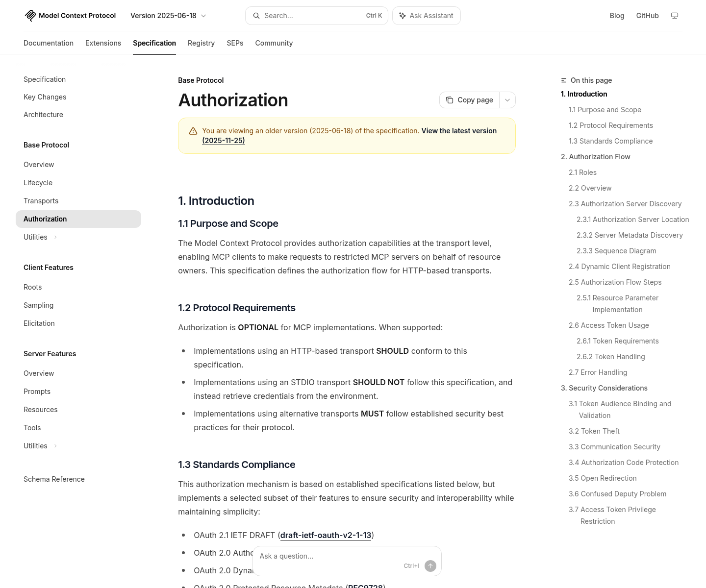The width and height of the screenshot is (706, 588).
Task: Open the Version 2025-06-18 dropdown
Action: coord(168,16)
